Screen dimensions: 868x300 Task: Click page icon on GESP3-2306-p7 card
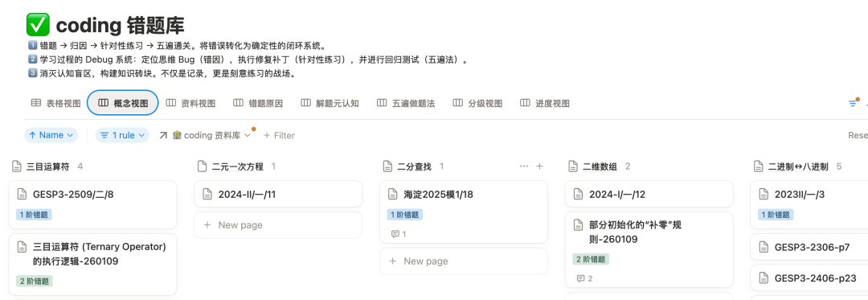click(x=764, y=247)
